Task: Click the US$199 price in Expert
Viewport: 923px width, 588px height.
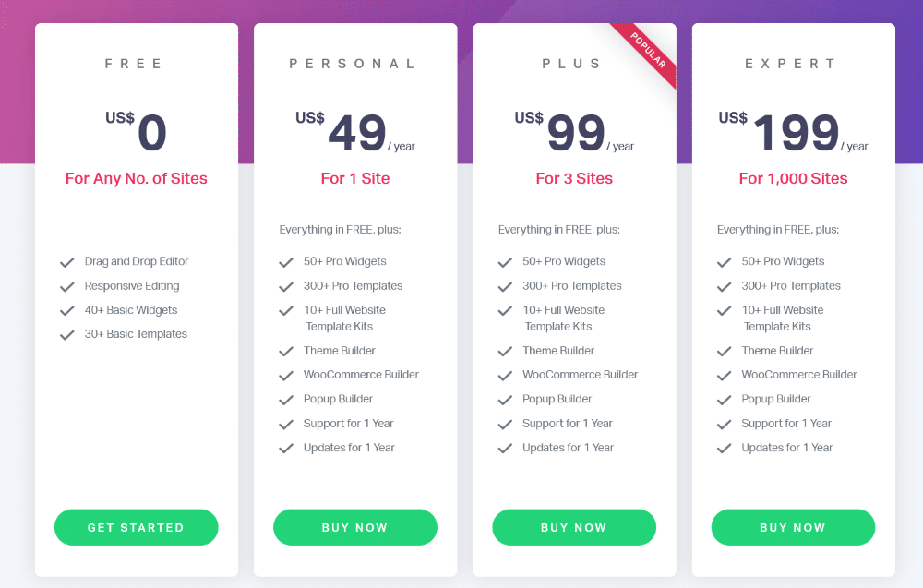Action: click(792, 133)
